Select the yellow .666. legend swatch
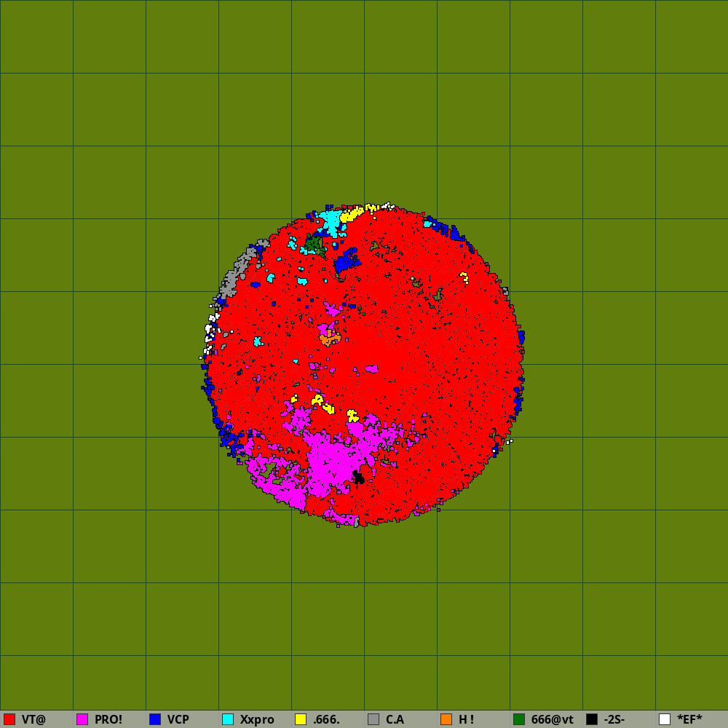This screenshot has height=728, width=728. tap(301, 719)
